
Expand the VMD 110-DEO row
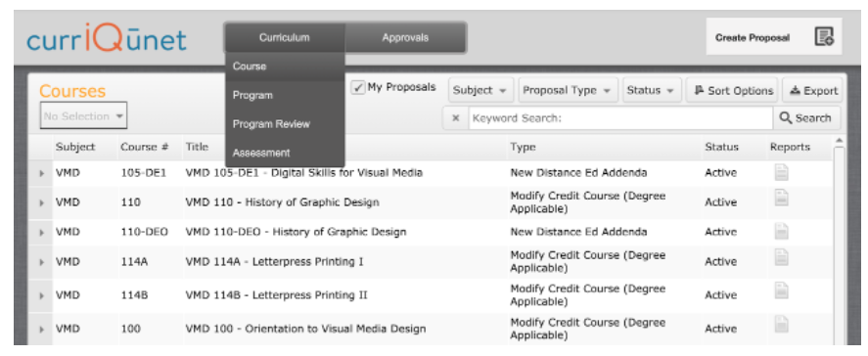(41, 232)
